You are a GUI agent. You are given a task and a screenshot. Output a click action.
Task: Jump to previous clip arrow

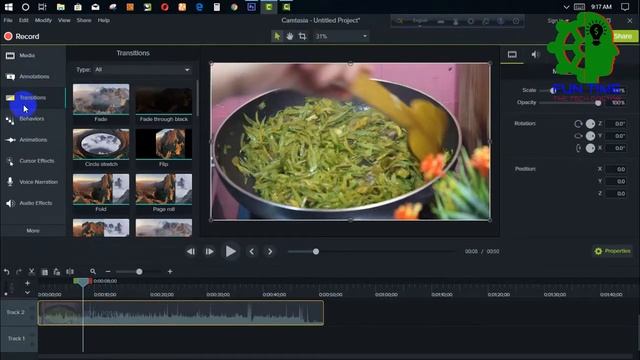[252, 251]
